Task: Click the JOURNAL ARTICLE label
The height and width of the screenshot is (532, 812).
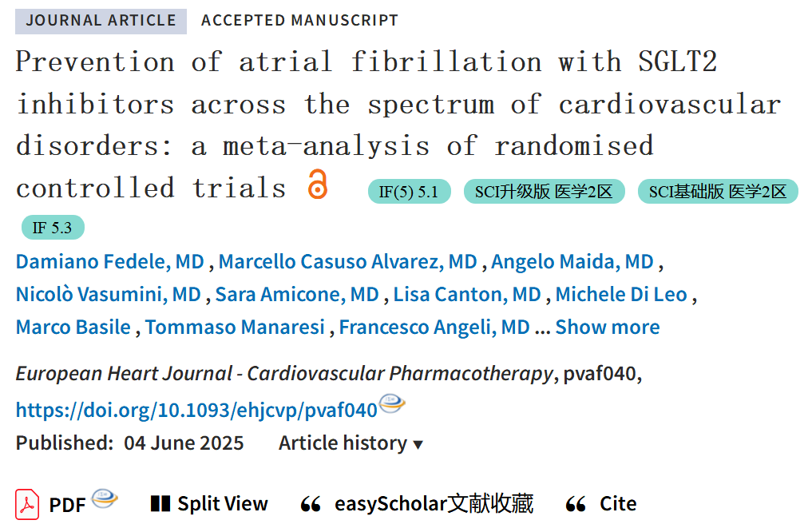Action: coord(101,21)
